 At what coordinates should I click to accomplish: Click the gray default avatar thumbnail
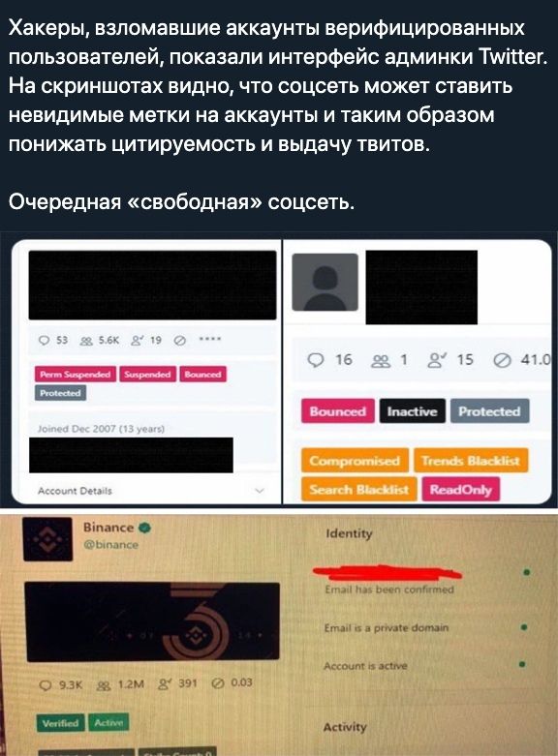[x=325, y=282]
